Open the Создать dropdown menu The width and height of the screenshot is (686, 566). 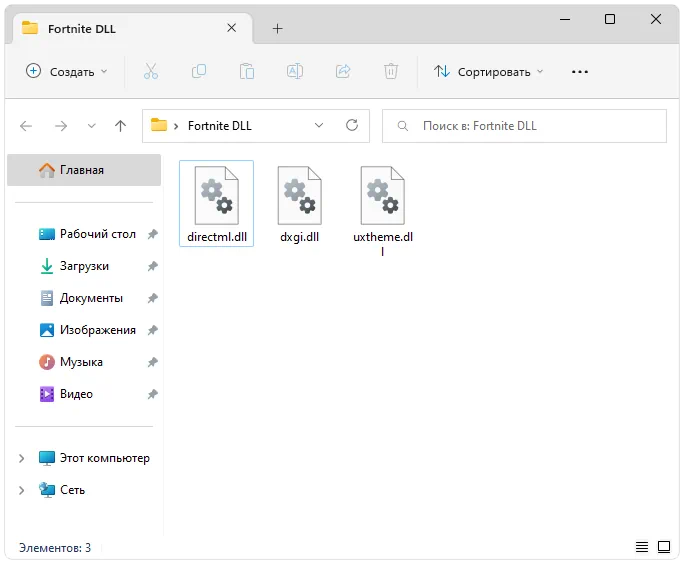click(x=66, y=72)
